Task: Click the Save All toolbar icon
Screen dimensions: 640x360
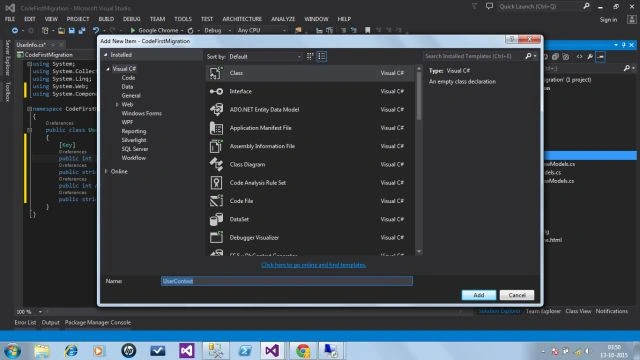Action: pyautogui.click(x=82, y=30)
